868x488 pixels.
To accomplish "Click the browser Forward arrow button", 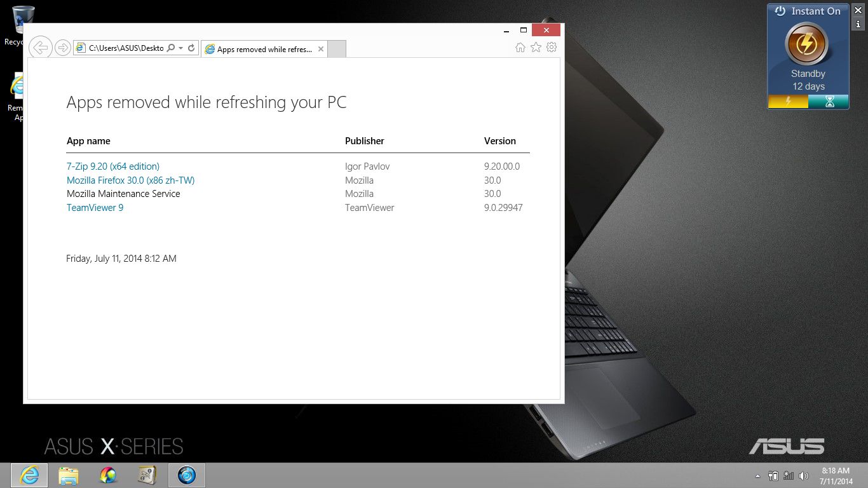I will pos(62,48).
